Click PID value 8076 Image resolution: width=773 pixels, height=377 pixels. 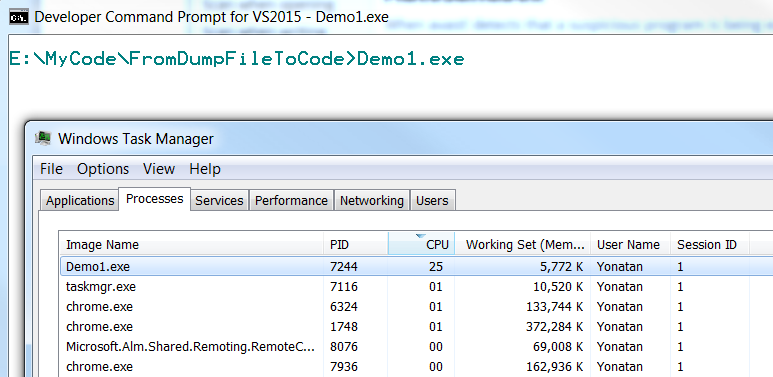[344, 347]
